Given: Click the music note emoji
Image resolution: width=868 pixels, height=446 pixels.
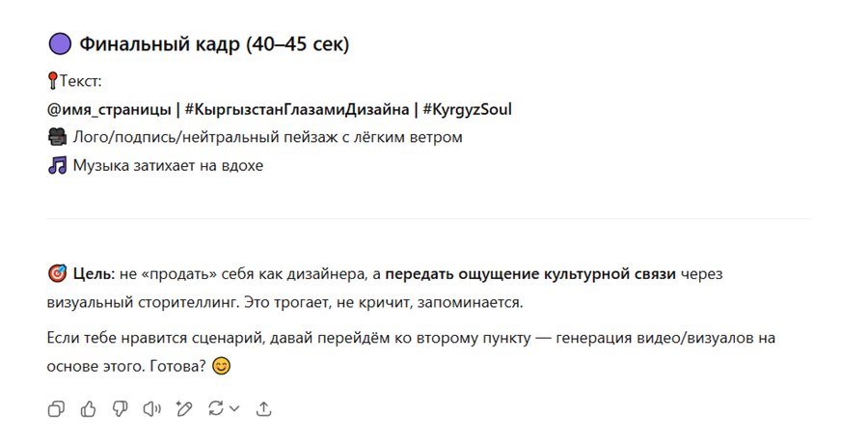Looking at the screenshot, I should pos(58,165).
